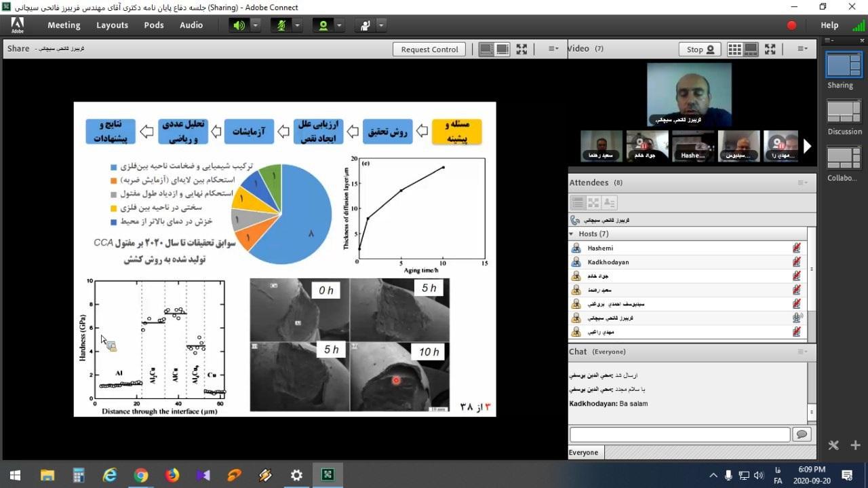The height and width of the screenshot is (488, 868).
Task: Make the Share pod full screen
Action: coord(521,49)
